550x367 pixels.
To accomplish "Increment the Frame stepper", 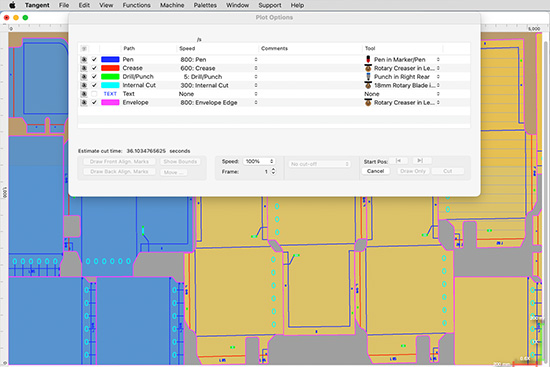I will point(274,170).
